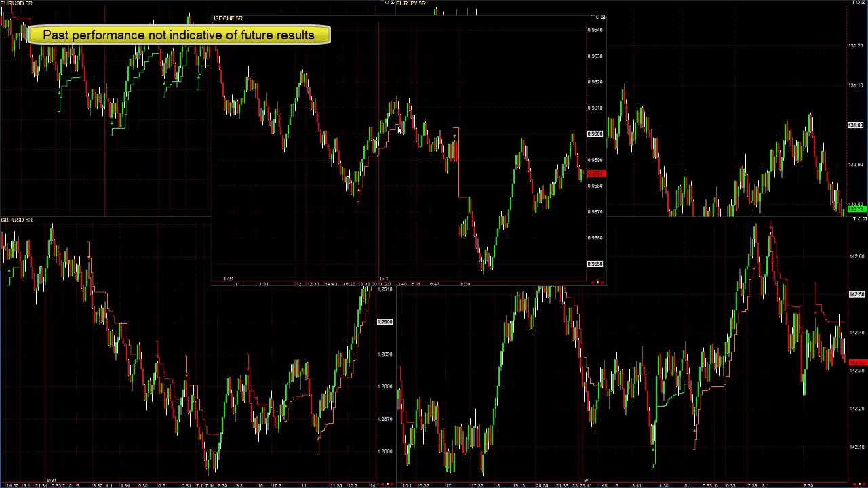
Task: Click the 0.9620 price axis label
Action: click(595, 82)
